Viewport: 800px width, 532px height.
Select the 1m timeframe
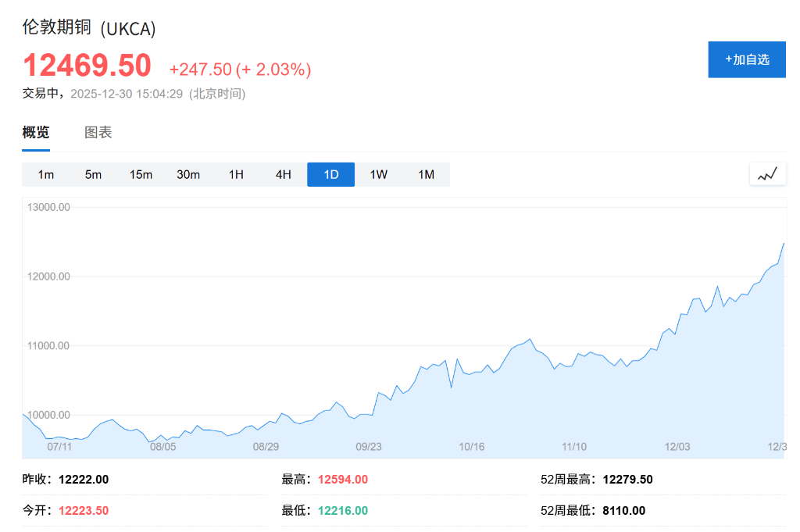(45, 174)
